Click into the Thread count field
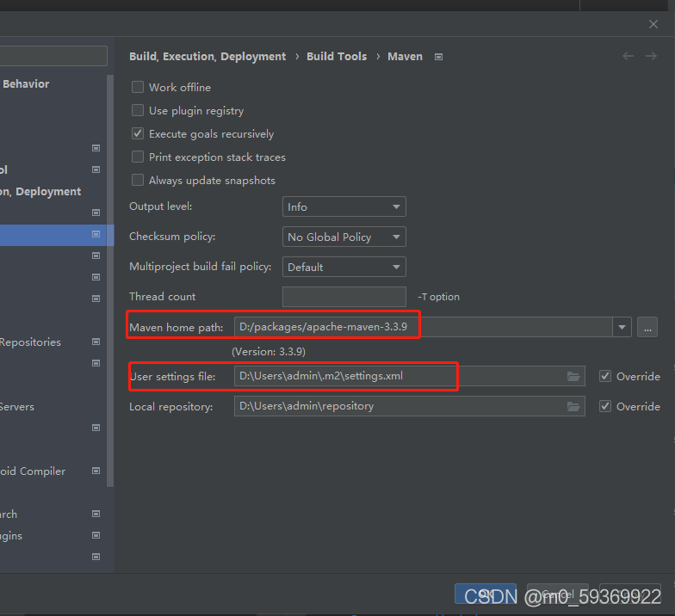675x616 pixels. coord(344,297)
